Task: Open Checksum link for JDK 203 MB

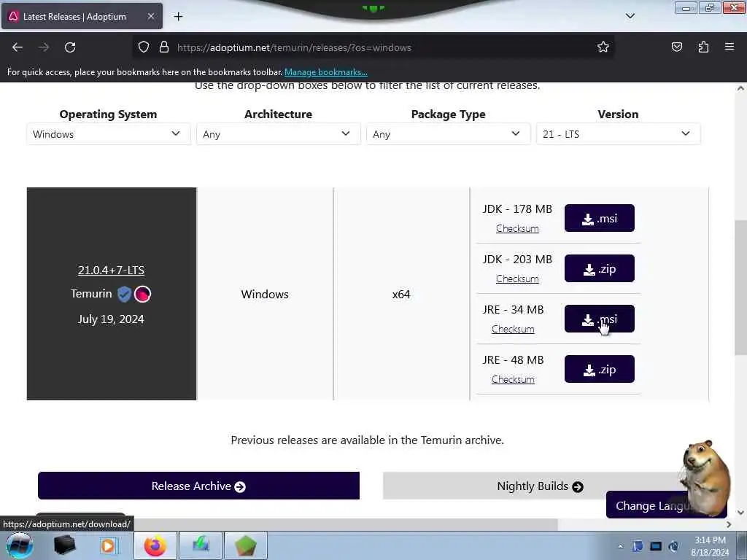Action: (x=517, y=279)
